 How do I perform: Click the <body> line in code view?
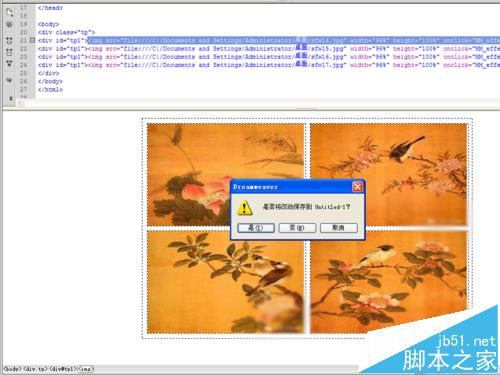[x=48, y=24]
